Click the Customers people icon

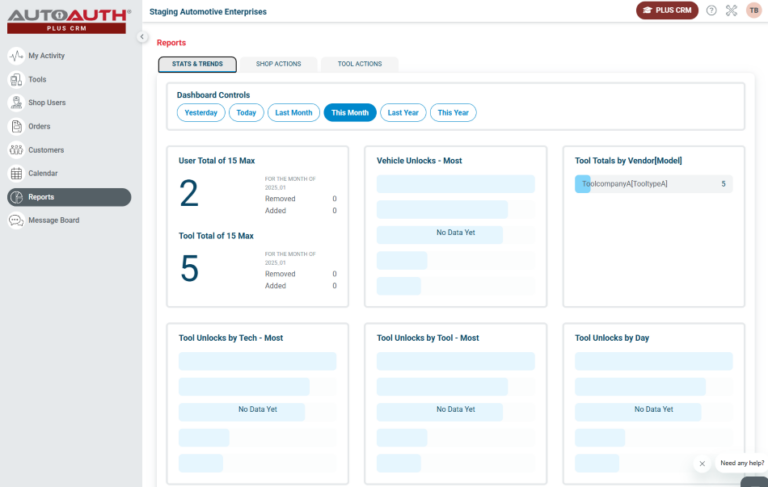point(16,150)
